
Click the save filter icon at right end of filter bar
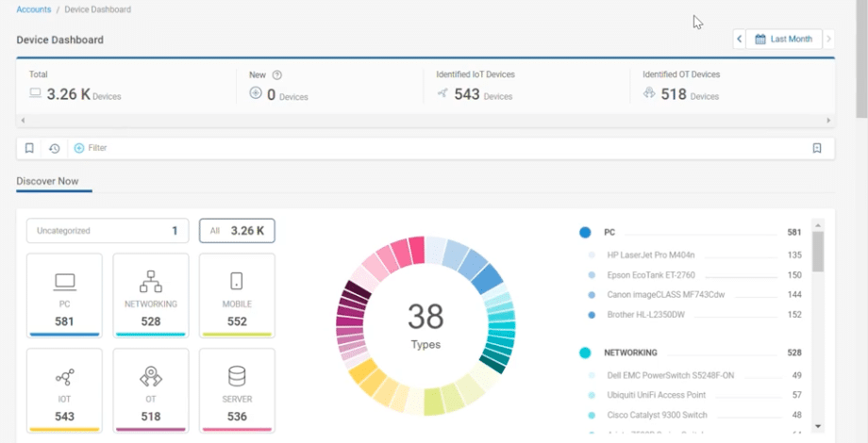(x=817, y=148)
